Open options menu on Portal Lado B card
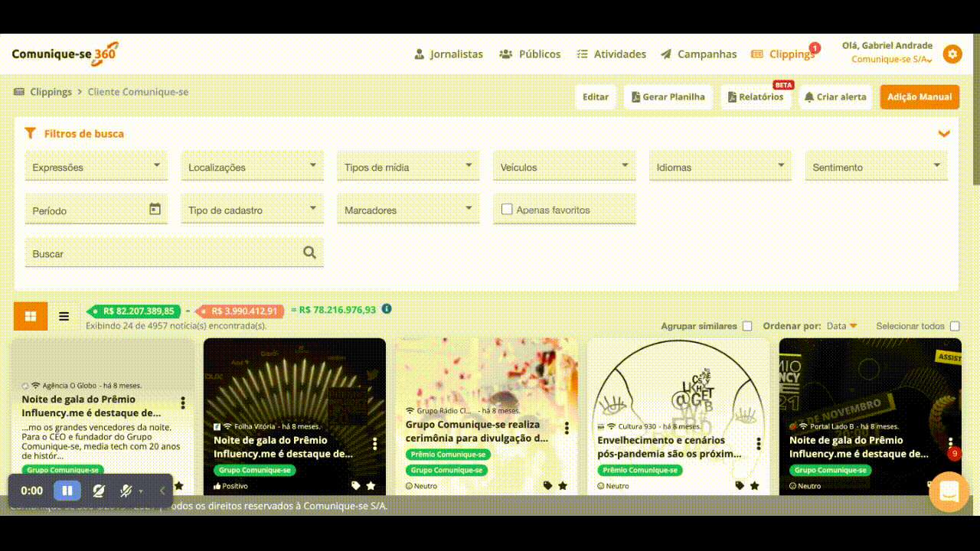Viewport: 980px width, 551px height. pos(951,442)
